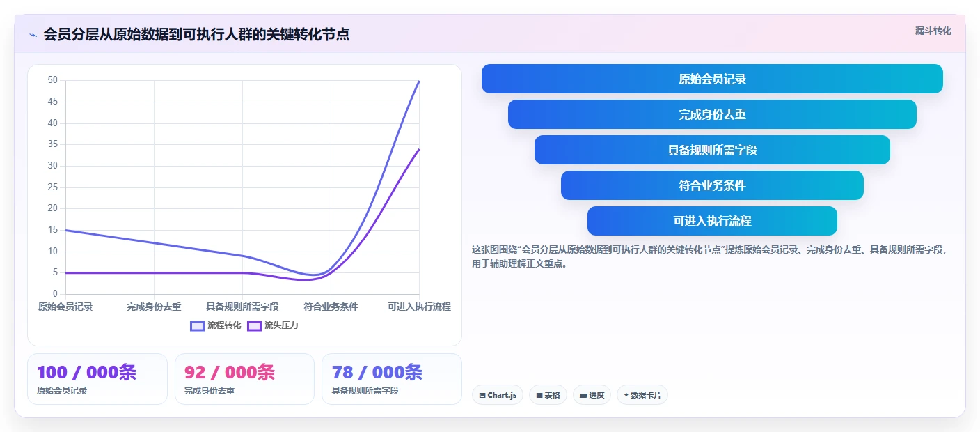
Task: Open the 78 / 000条 stat card
Action: point(392,379)
